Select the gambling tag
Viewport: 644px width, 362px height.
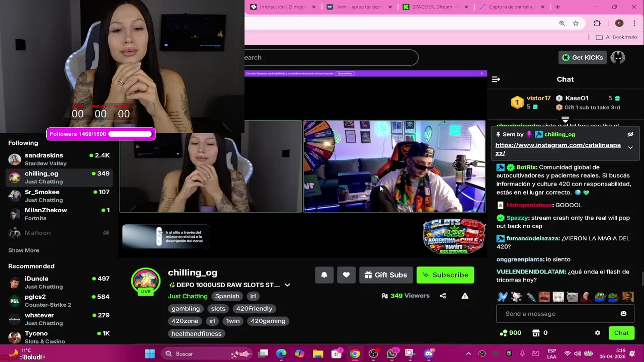coord(186,309)
